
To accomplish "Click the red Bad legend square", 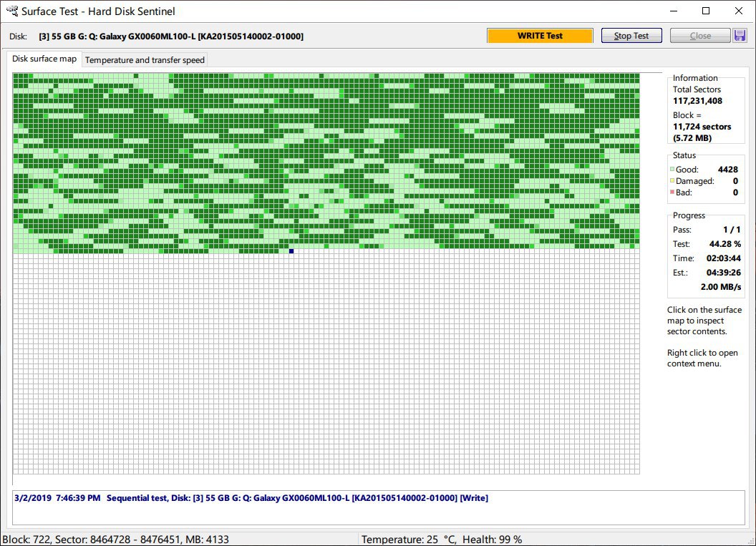I will click(x=672, y=192).
